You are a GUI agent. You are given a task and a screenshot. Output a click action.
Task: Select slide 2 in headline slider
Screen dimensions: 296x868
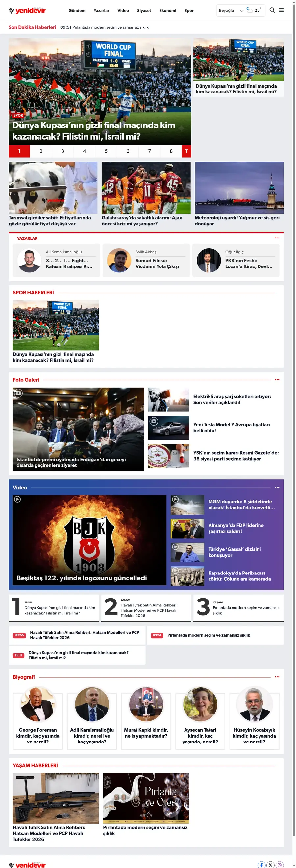click(x=41, y=151)
